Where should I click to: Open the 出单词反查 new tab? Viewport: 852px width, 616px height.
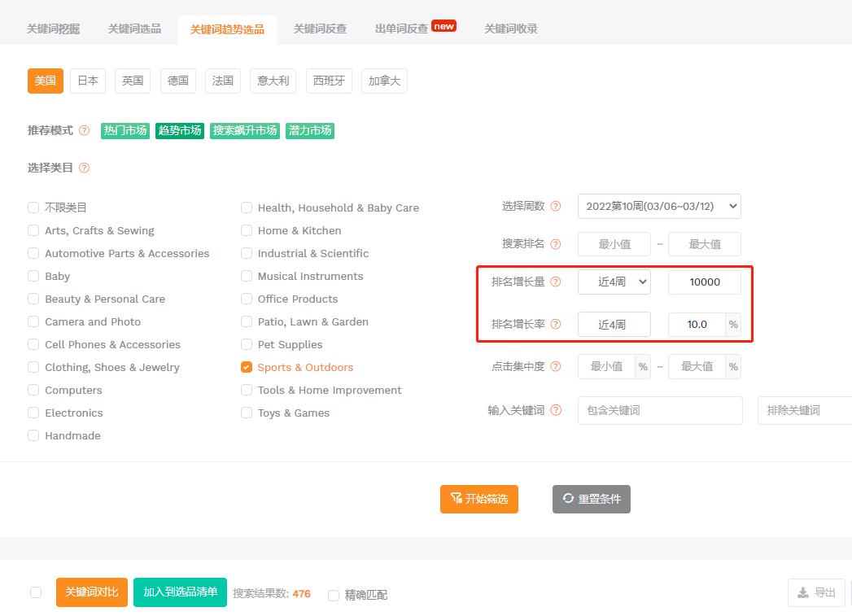[403, 27]
